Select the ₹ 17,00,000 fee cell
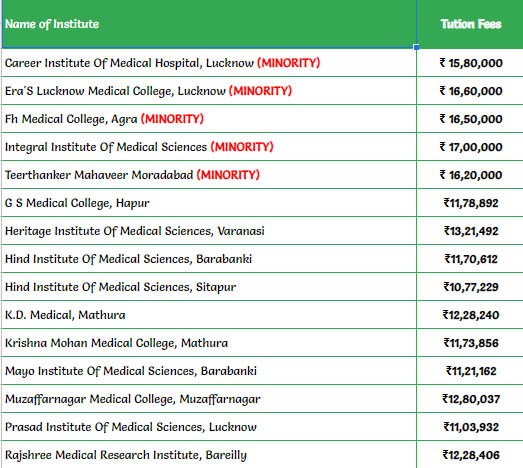Viewport: 523px width, 468px height. [470, 147]
